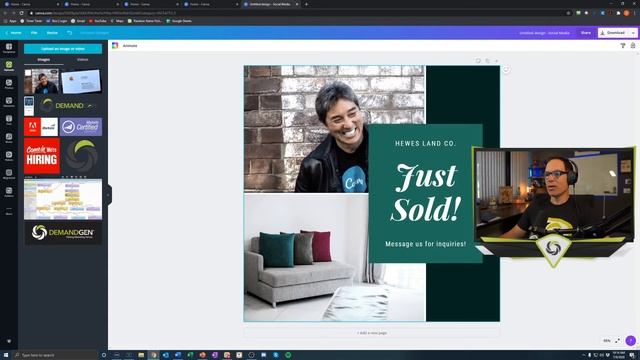
Task: Open Spotify from the taskbar
Action: click(x=288, y=355)
